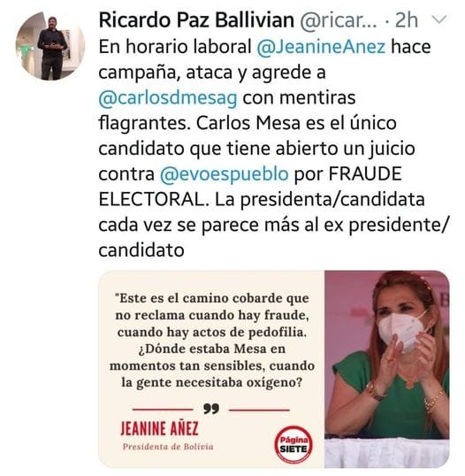Click the Presidenta de Bolivia caption

(168, 447)
